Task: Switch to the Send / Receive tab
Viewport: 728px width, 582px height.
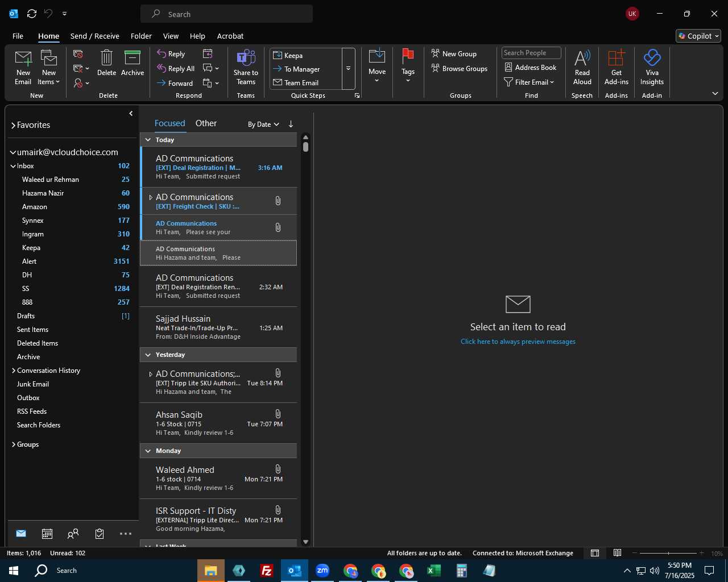Action: click(x=94, y=36)
